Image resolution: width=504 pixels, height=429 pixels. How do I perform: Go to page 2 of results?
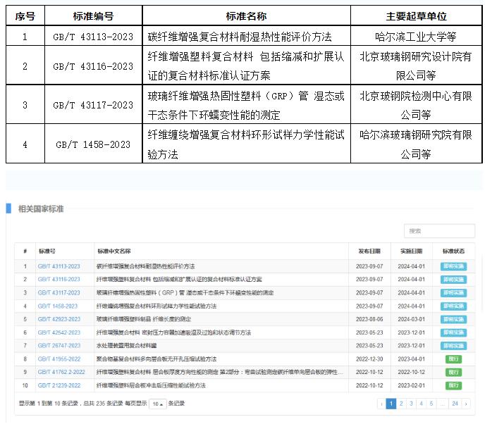point(401,404)
